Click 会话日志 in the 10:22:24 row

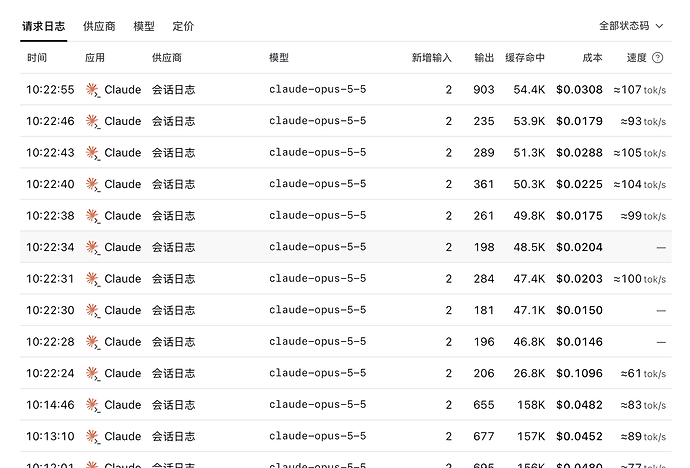(x=173, y=373)
